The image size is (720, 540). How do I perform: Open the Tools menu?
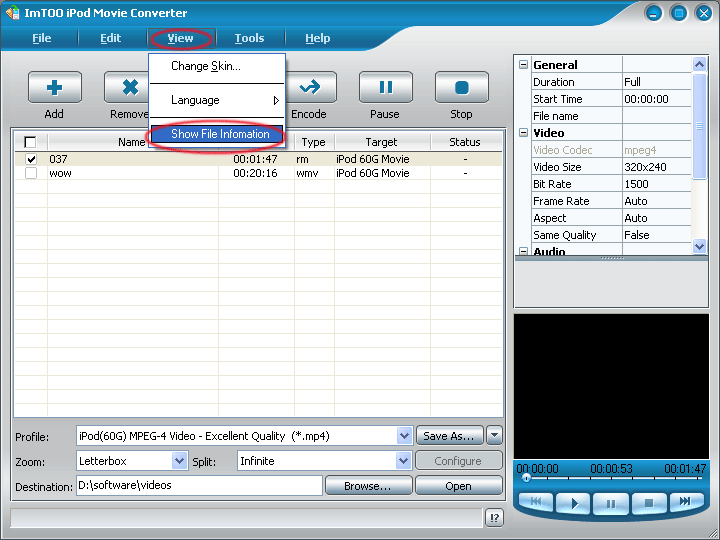click(249, 38)
